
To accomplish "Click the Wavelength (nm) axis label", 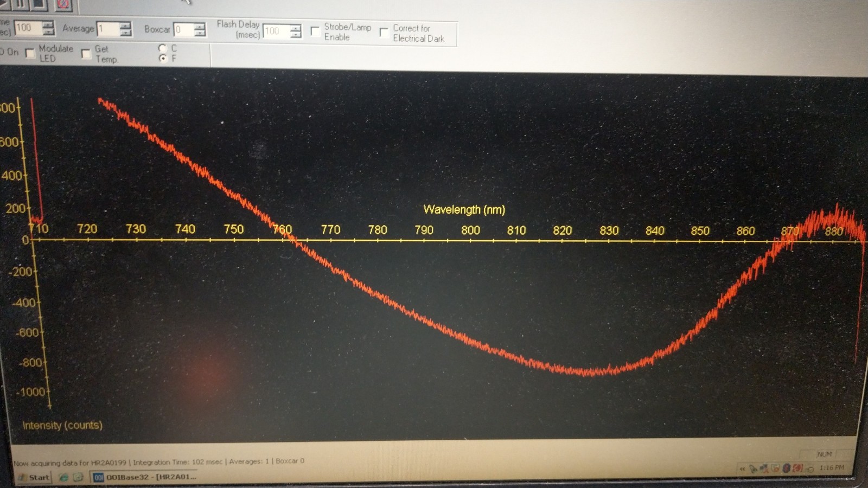I will [x=464, y=209].
